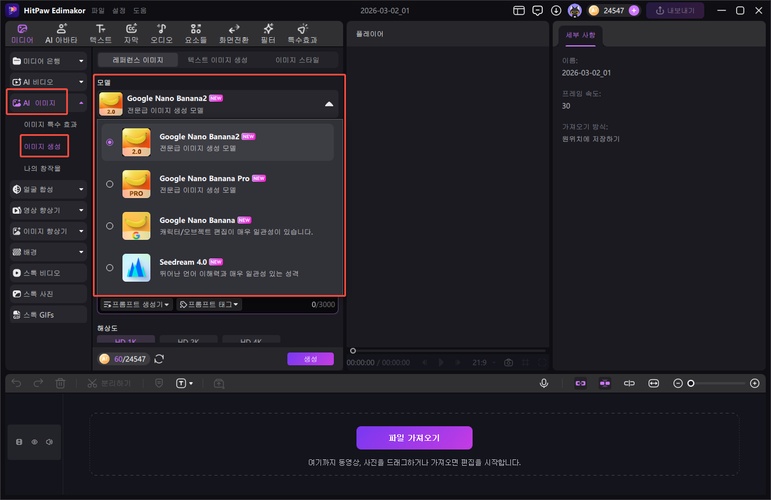
Task: Toggle the track visibility eye icon
Action: point(34,442)
